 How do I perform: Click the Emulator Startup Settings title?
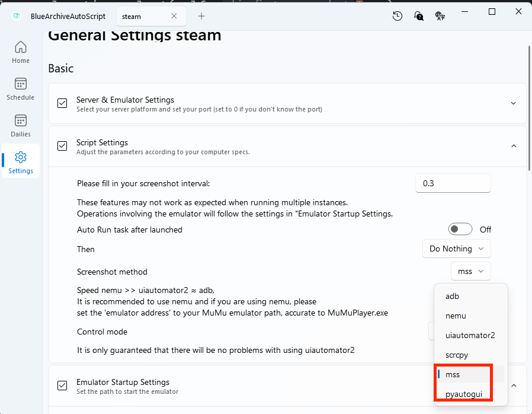coord(123,382)
